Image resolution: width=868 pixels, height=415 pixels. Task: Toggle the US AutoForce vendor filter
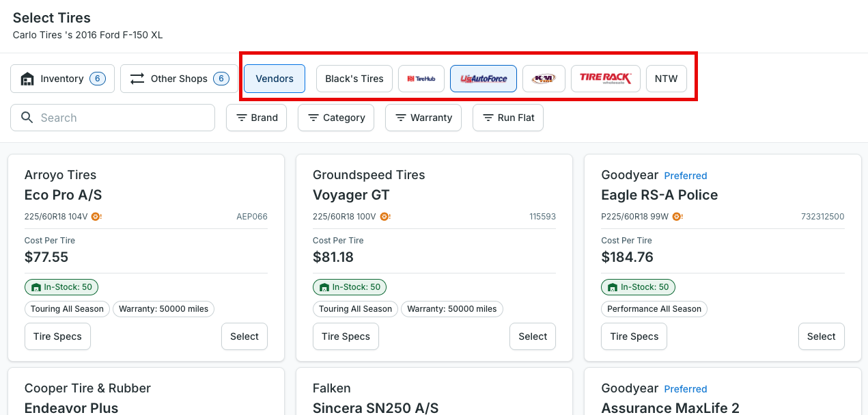tap(484, 79)
